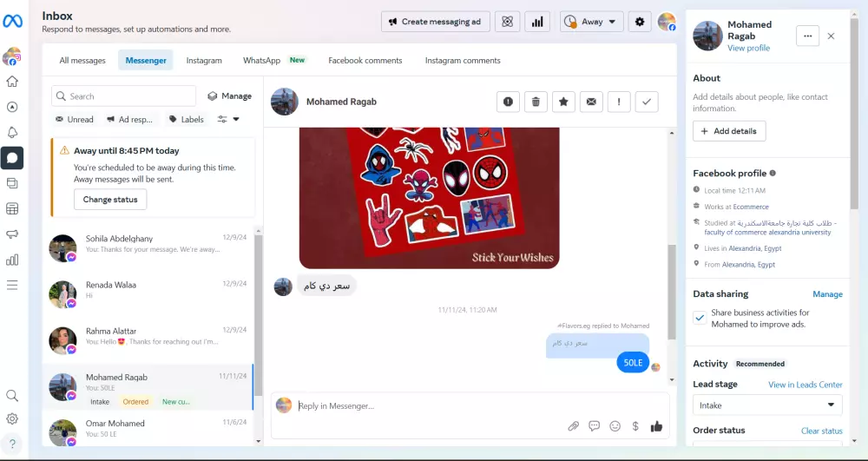Open the Planner calendar grid icon
The height and width of the screenshot is (461, 868).
(x=12, y=208)
